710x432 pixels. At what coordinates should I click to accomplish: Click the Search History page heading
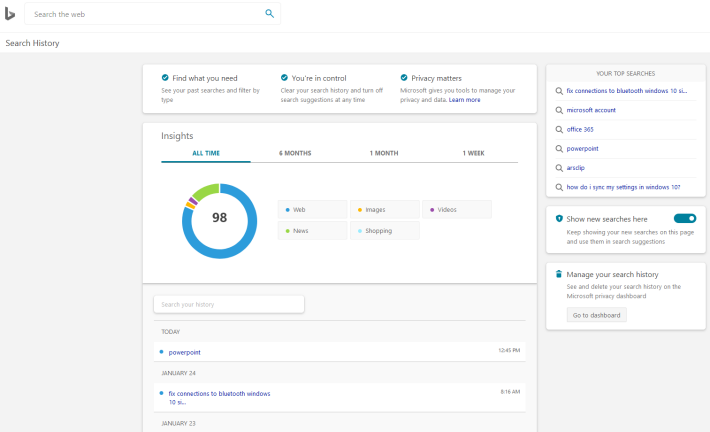[32, 43]
